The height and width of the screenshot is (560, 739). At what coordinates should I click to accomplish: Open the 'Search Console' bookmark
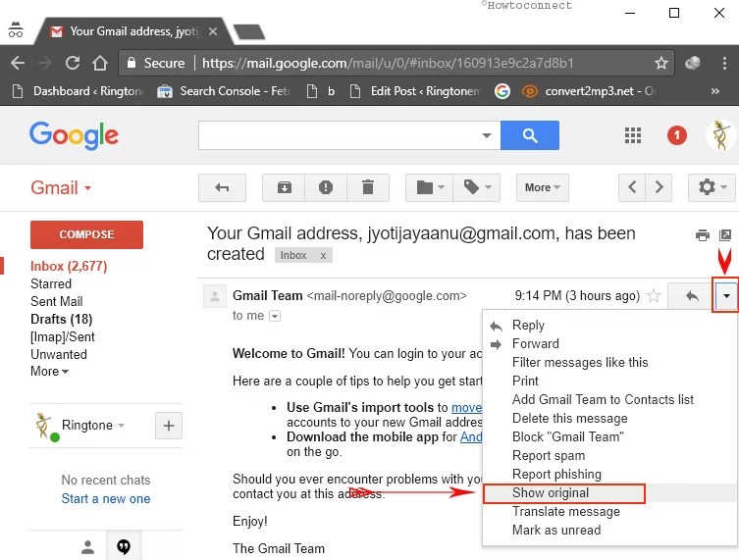(225, 91)
